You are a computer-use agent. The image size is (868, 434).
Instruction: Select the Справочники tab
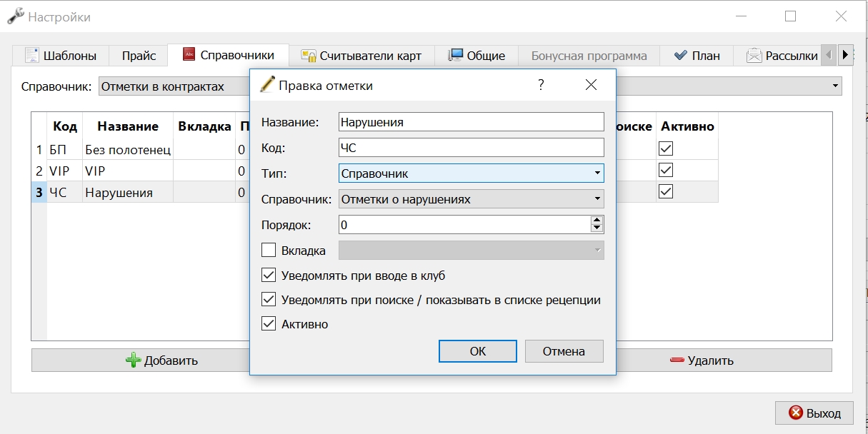click(228, 55)
